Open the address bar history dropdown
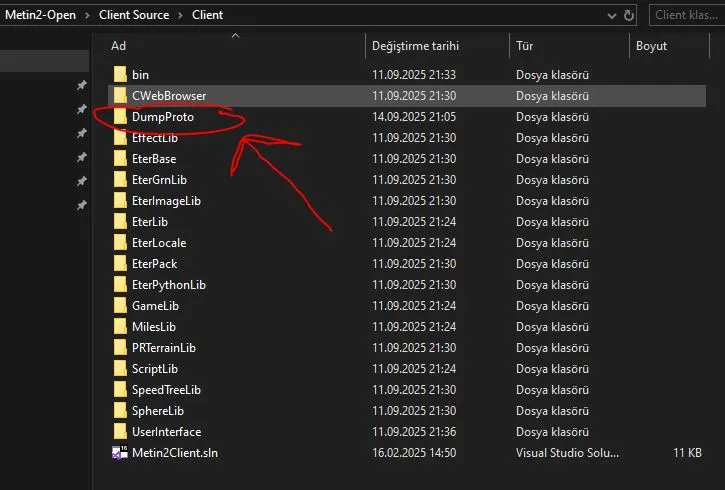Image resolution: width=725 pixels, height=490 pixels. coord(609,15)
